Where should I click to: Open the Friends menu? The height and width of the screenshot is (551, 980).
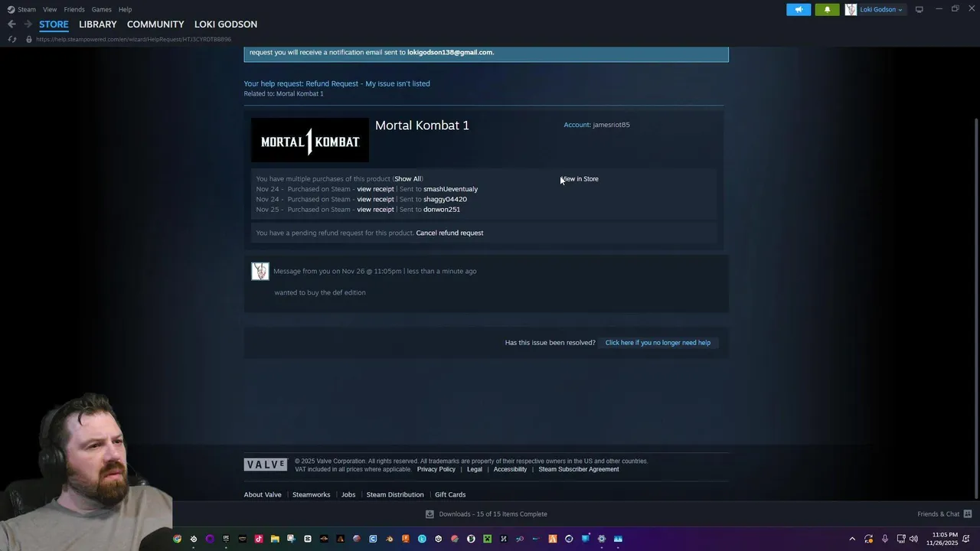tap(74, 9)
